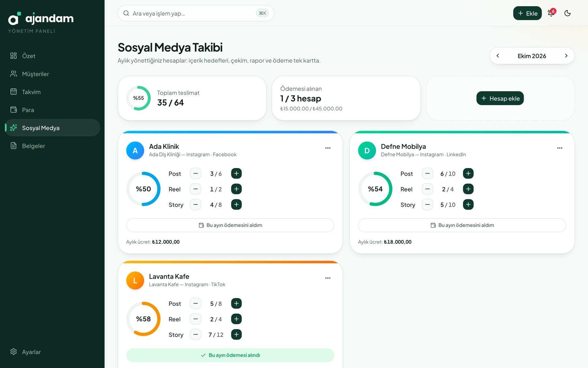The image size is (588, 368).
Task: Go to previous month arrow
Action: click(x=498, y=56)
